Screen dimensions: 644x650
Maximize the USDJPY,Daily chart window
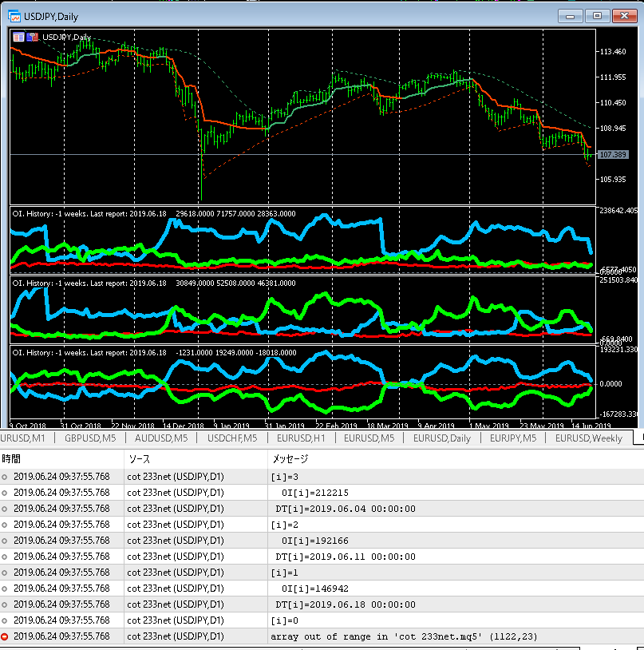[x=596, y=15]
